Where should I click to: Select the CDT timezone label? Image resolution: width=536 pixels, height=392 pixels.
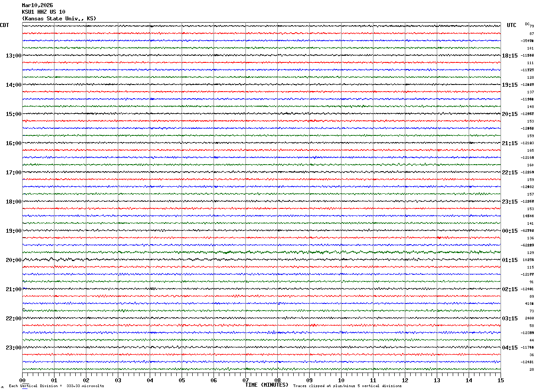(x=4, y=25)
